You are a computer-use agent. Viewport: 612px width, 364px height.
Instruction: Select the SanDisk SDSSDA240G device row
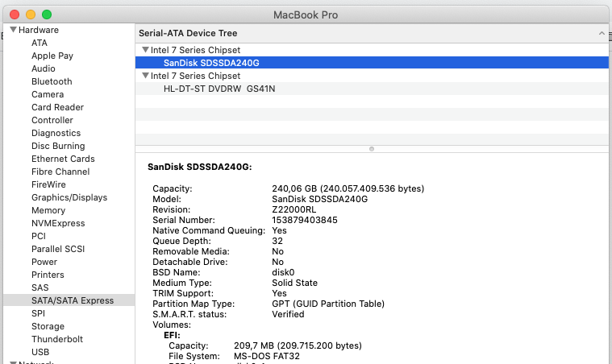click(x=372, y=63)
